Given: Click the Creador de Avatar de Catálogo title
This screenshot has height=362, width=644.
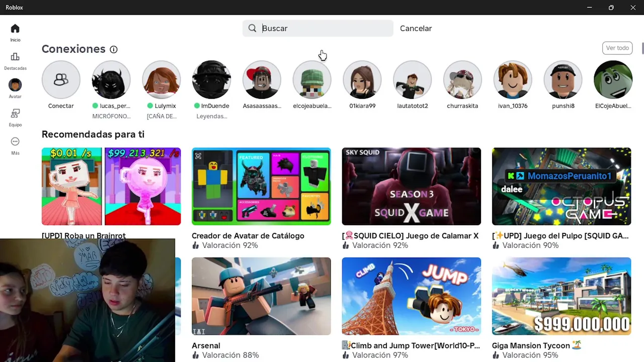Looking at the screenshot, I should (x=248, y=236).
